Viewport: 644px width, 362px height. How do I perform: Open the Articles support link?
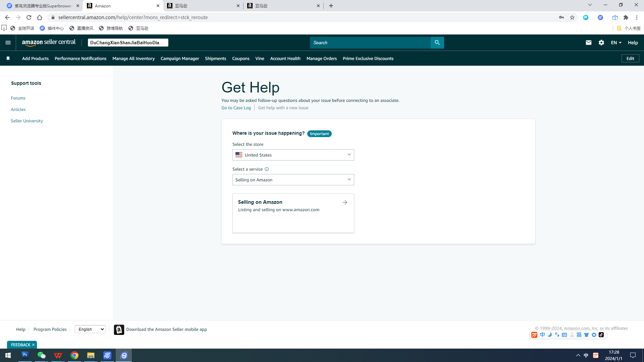(18, 110)
